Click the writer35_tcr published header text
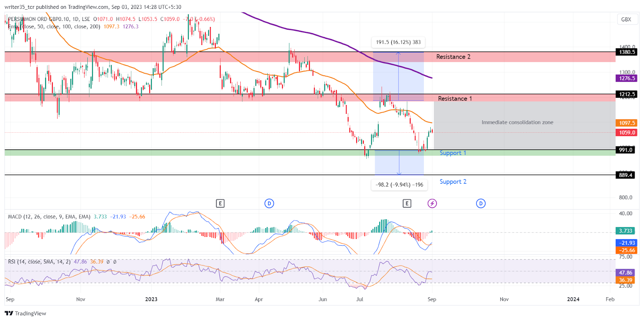Viewport: 644px width, 321px height. 93,7
